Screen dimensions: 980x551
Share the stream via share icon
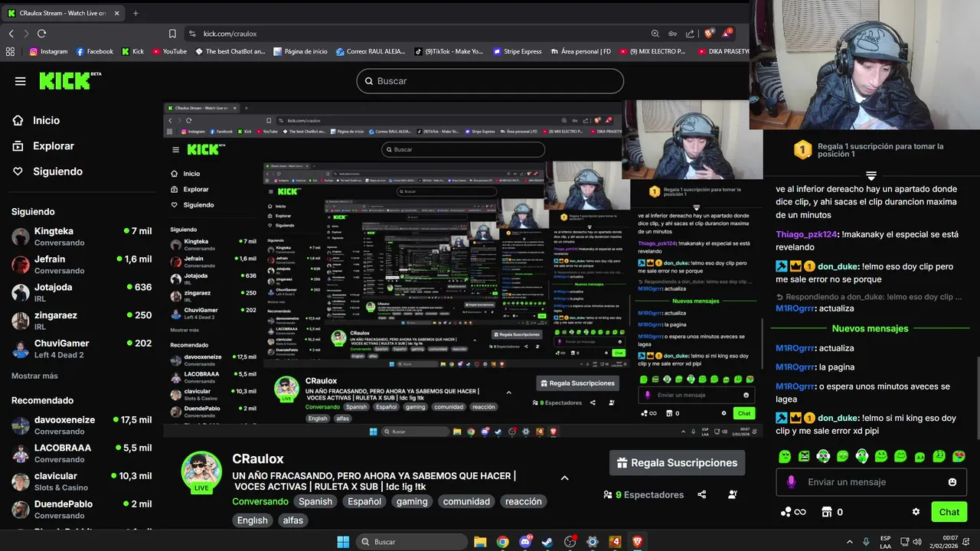coord(702,494)
